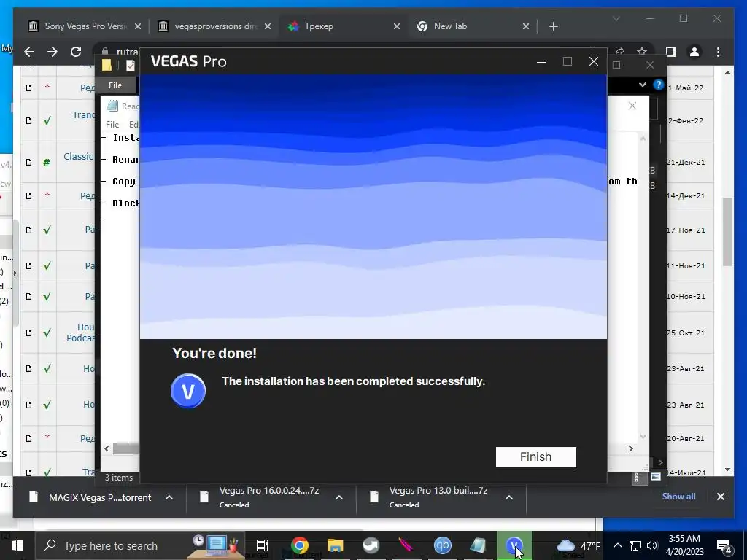Switch to the Sony Vegas Pro Versions tab
This screenshot has width=747, height=560.
85,26
